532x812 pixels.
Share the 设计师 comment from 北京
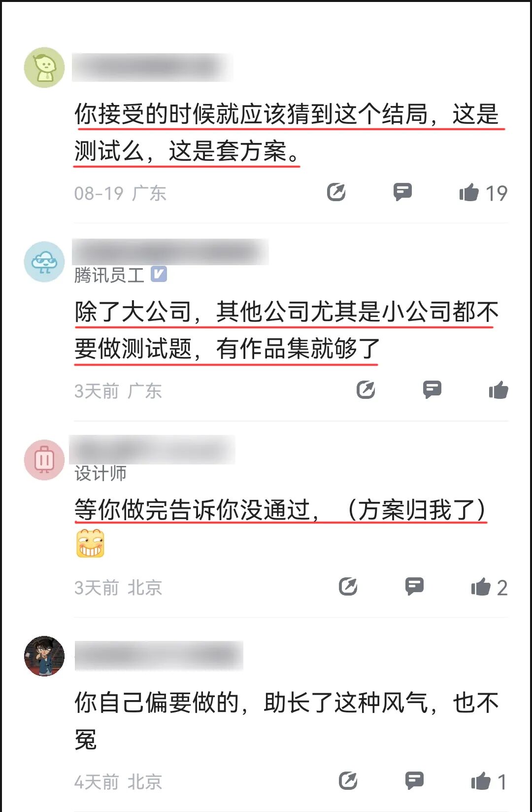point(348,586)
